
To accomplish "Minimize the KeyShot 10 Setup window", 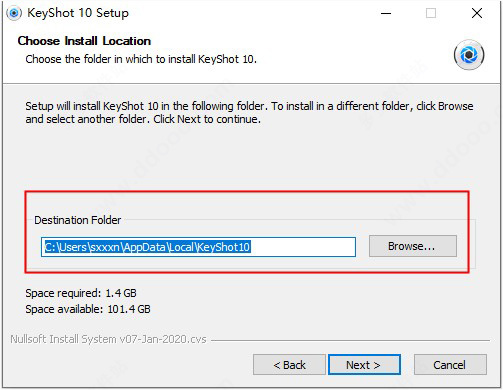I will click(x=386, y=13).
